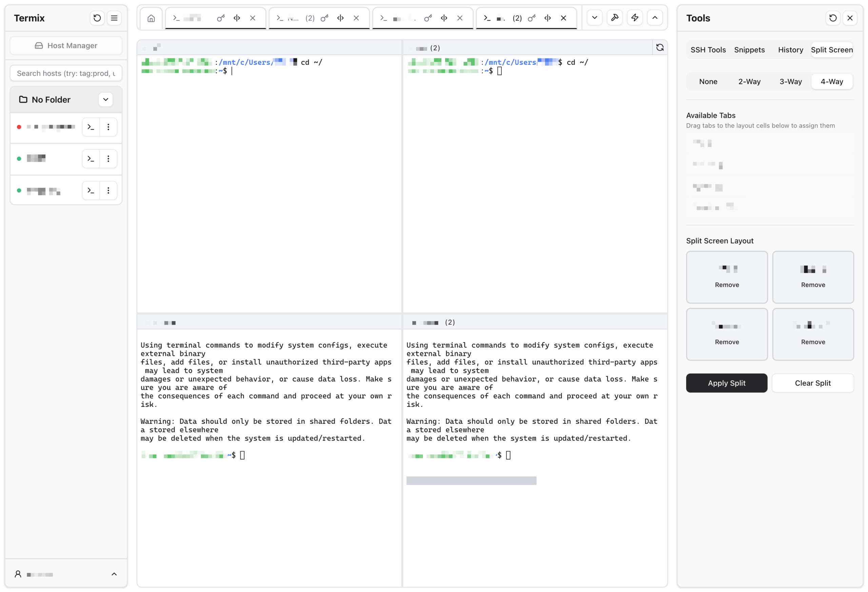This screenshot has height=592, width=868.
Task: Click the Clear Split button
Action: (x=813, y=383)
